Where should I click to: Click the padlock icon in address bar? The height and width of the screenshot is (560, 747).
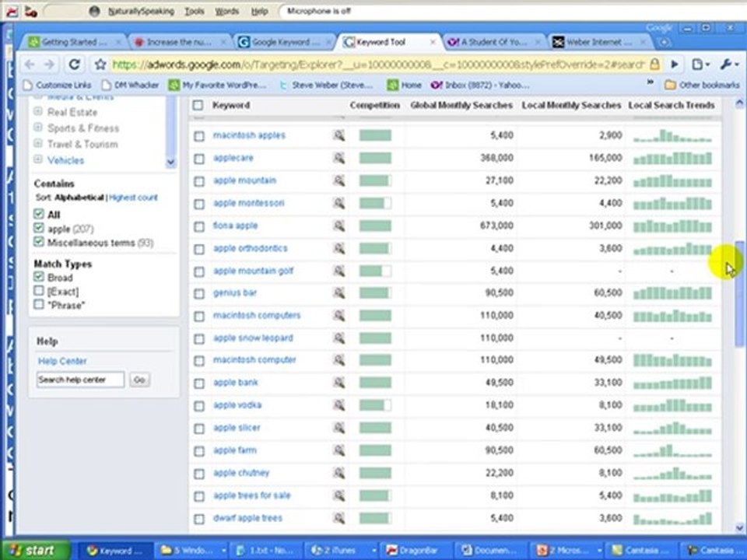coord(655,64)
